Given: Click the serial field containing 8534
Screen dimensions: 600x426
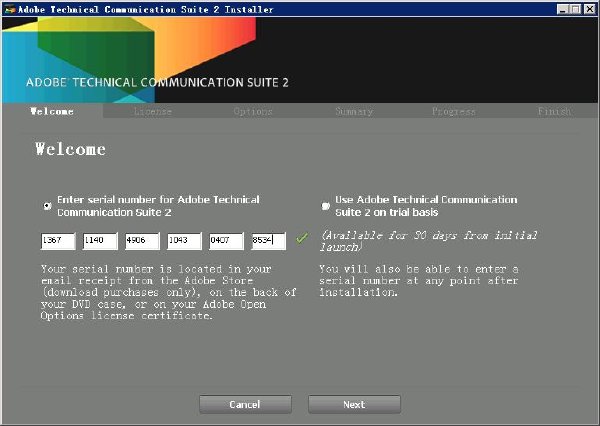Looking at the screenshot, I should (x=269, y=241).
